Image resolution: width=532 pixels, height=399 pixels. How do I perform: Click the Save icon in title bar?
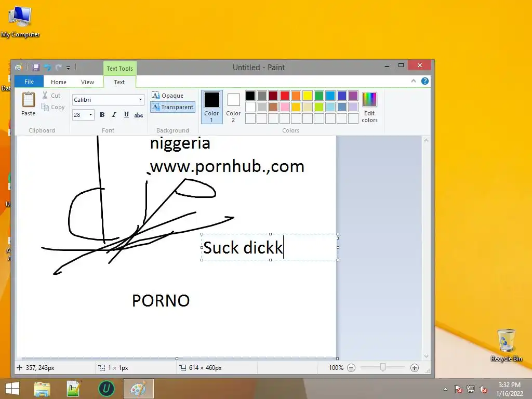[x=36, y=68]
